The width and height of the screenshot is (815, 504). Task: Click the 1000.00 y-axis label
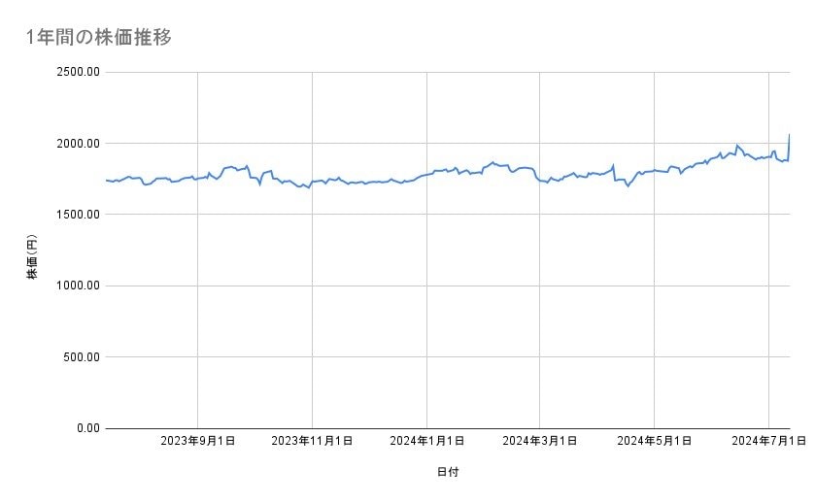(x=76, y=286)
